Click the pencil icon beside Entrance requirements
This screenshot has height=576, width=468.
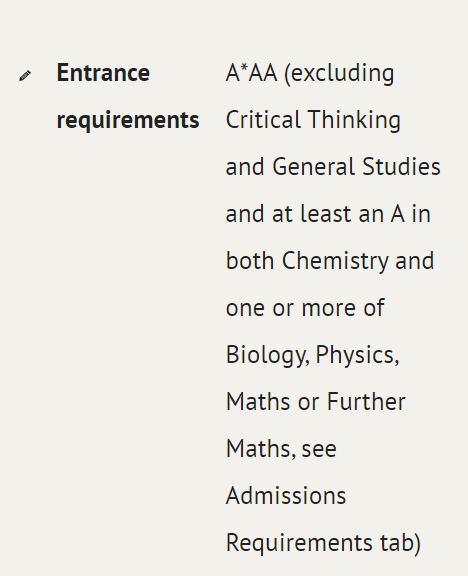tap(25, 76)
